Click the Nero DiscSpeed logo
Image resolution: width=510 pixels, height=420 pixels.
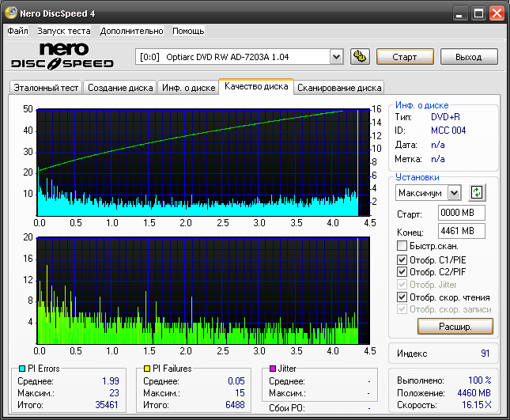tap(62, 55)
